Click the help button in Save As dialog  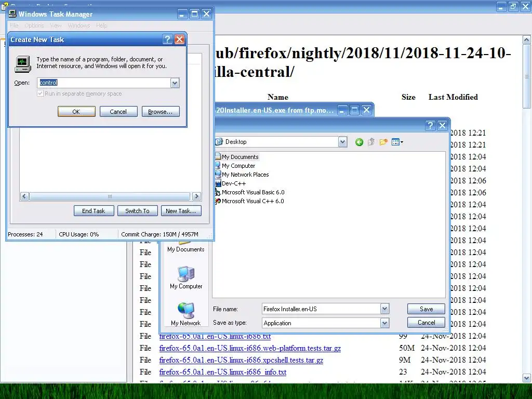click(x=430, y=126)
